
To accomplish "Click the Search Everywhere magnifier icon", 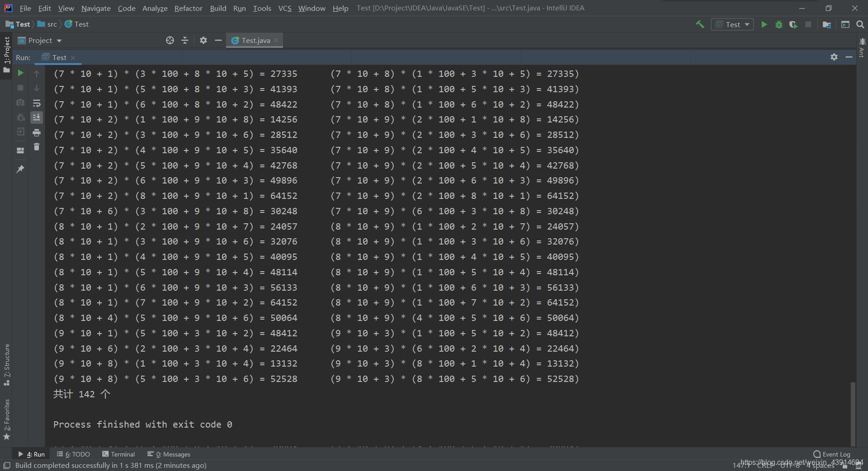I will pos(860,24).
